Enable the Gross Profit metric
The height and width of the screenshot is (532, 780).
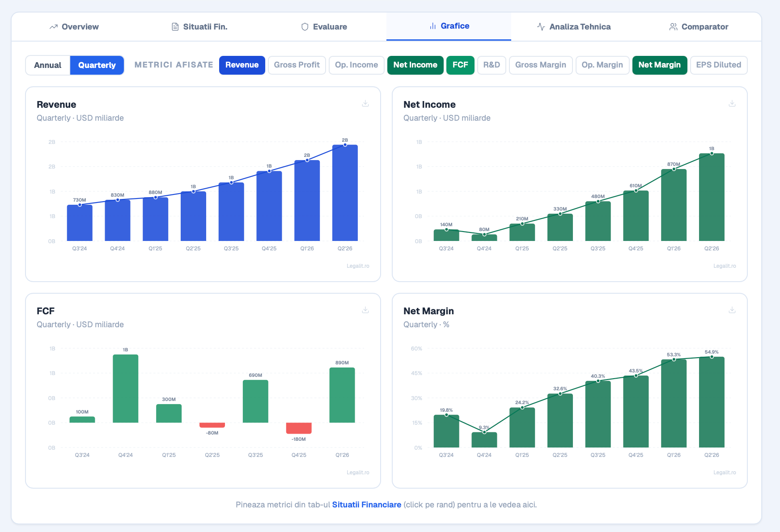click(297, 65)
